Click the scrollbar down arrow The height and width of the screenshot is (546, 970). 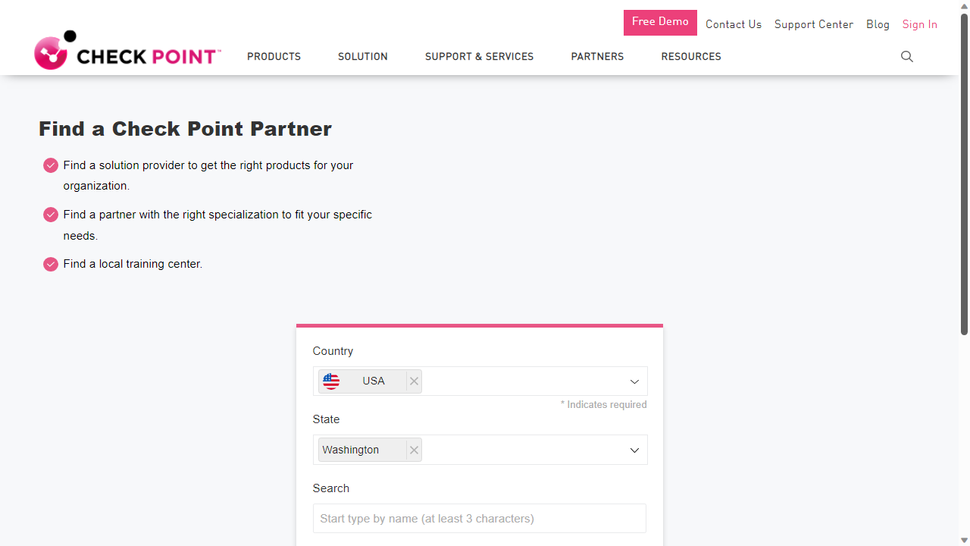click(964, 540)
